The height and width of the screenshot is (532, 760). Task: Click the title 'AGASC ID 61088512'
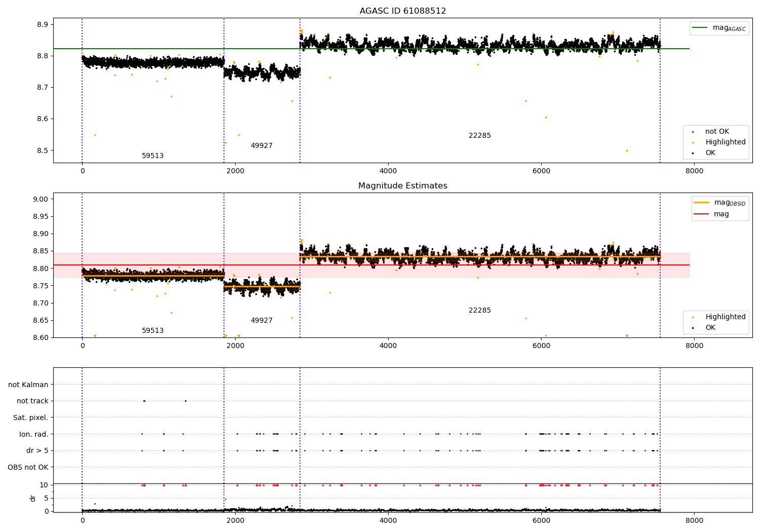403,11
